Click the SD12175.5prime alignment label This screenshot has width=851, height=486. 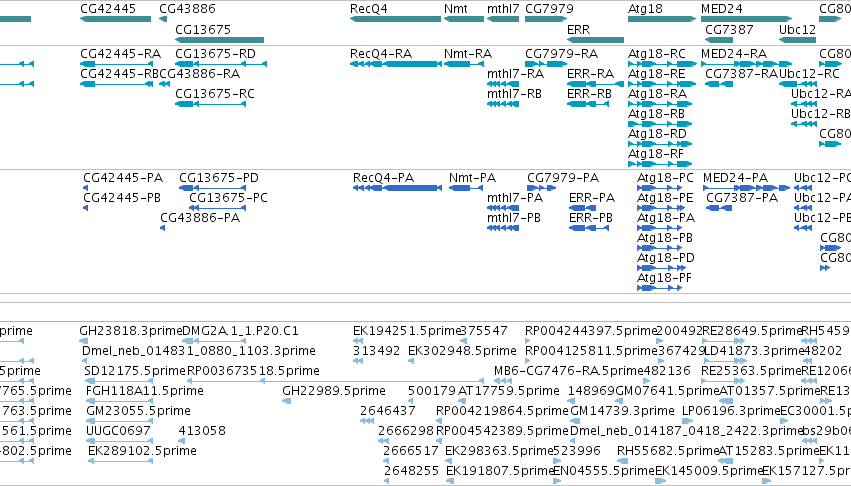(135, 371)
